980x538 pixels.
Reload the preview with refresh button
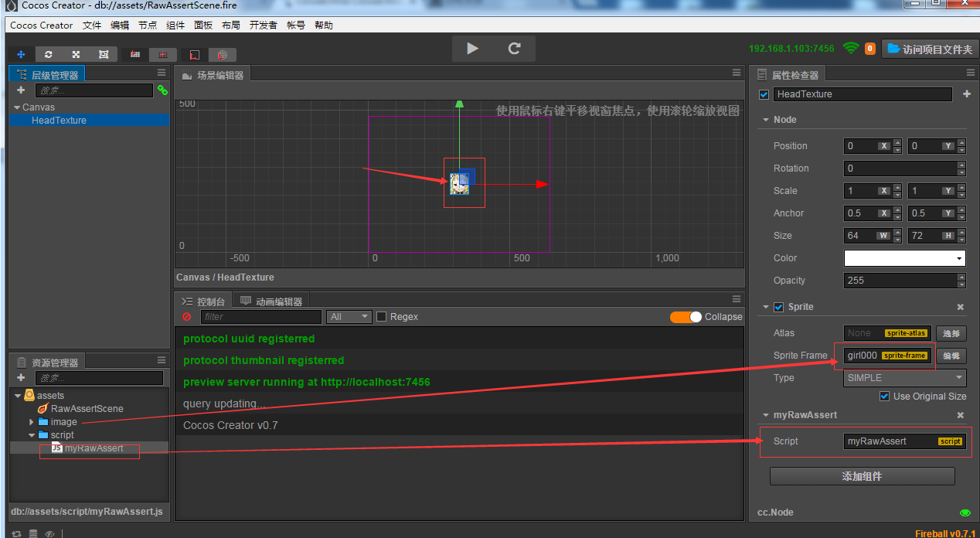[514, 48]
